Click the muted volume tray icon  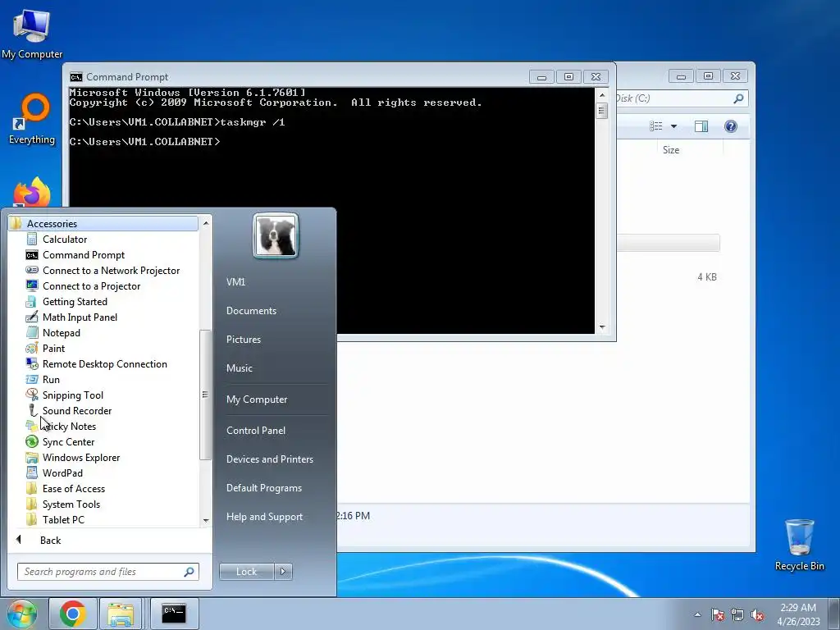[x=757, y=614]
